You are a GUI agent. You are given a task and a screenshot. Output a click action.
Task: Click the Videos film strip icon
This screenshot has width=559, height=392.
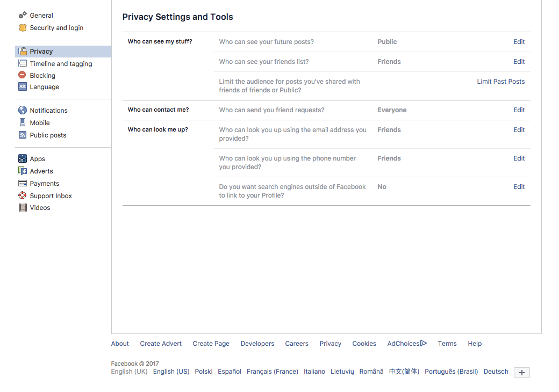(x=23, y=208)
